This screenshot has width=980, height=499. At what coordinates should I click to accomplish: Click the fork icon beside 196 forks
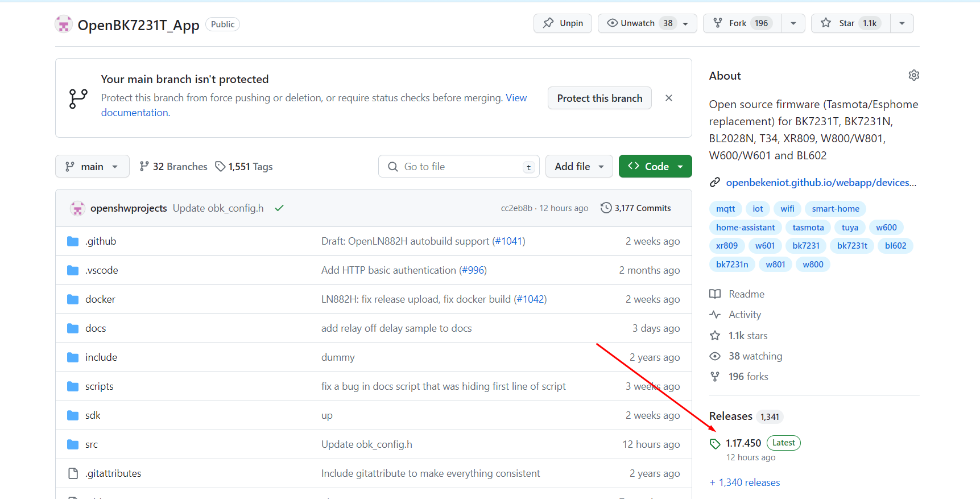pos(715,377)
